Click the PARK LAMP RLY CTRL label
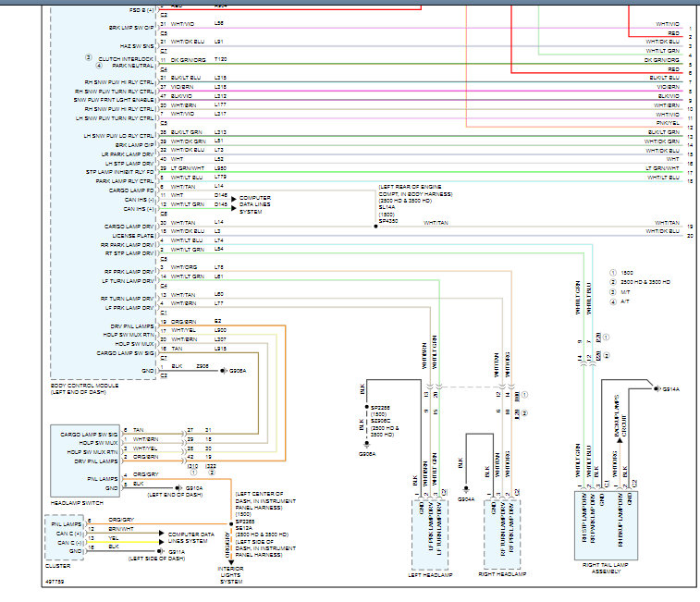Viewport: 700px width, 602px height. (125, 181)
